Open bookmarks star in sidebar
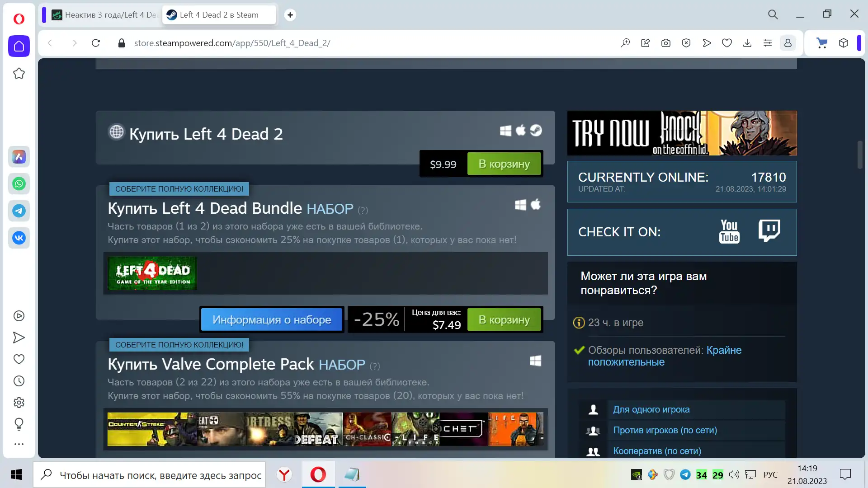 point(19,73)
